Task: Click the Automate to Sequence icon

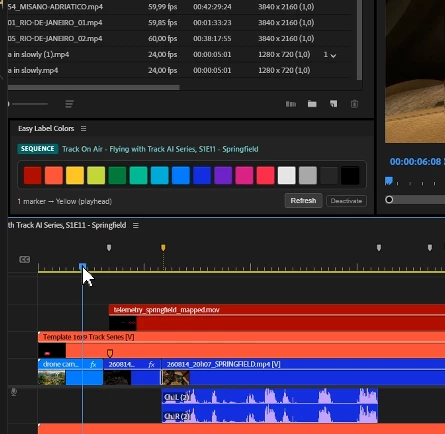Action: 291,104
